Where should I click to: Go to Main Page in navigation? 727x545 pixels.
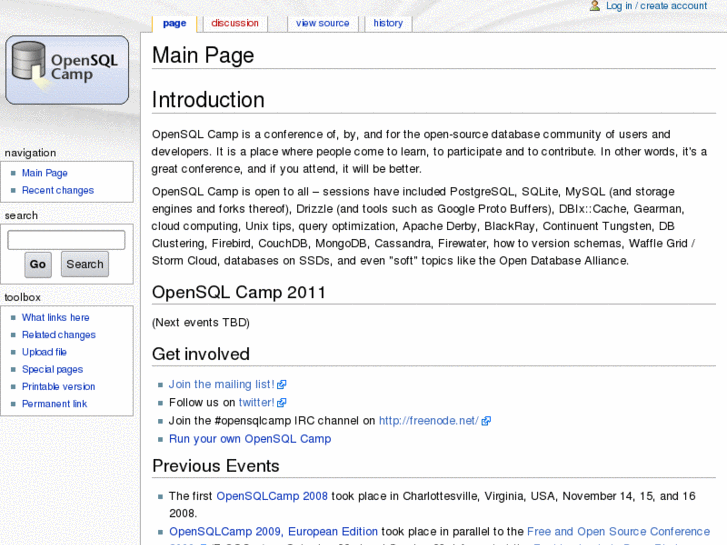point(45,173)
